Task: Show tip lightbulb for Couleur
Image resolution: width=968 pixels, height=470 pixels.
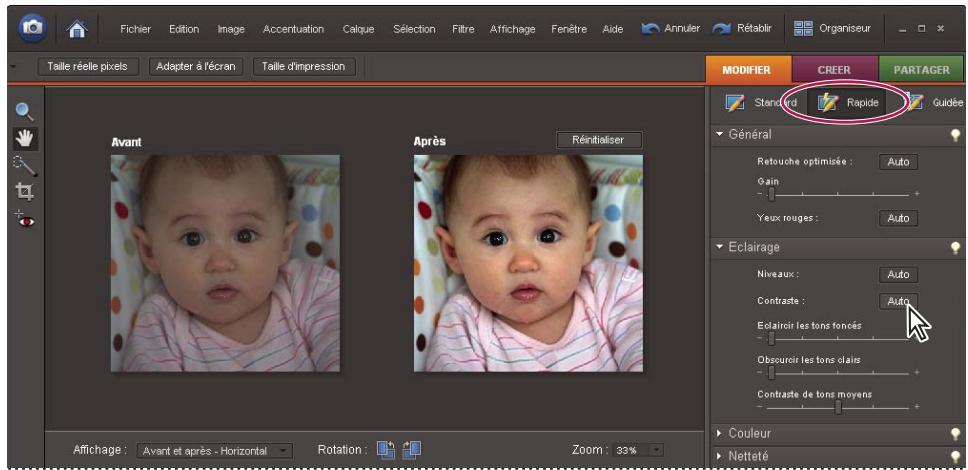Action: tap(955, 434)
